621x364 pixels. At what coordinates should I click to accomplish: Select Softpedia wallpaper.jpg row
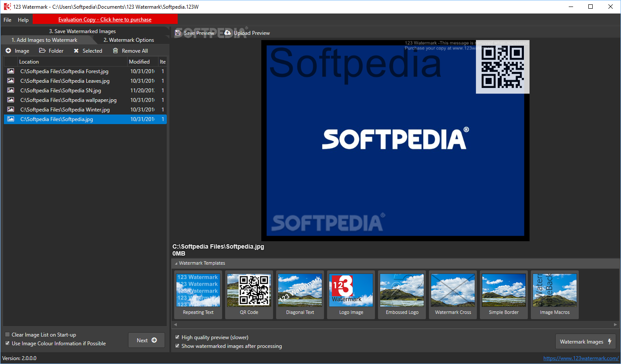coord(85,100)
